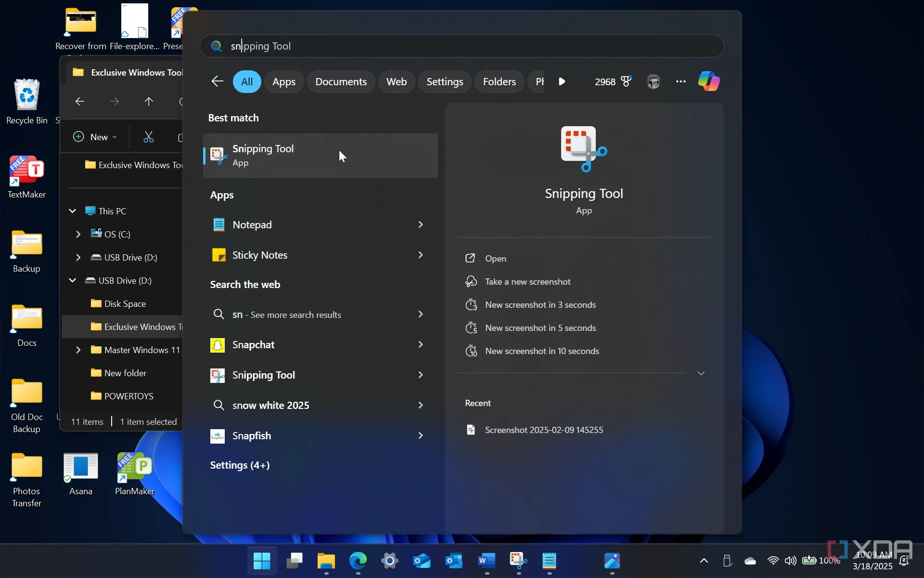Viewport: 924px width, 578px height.
Task: Open Settings (4+) results group
Action: (240, 465)
